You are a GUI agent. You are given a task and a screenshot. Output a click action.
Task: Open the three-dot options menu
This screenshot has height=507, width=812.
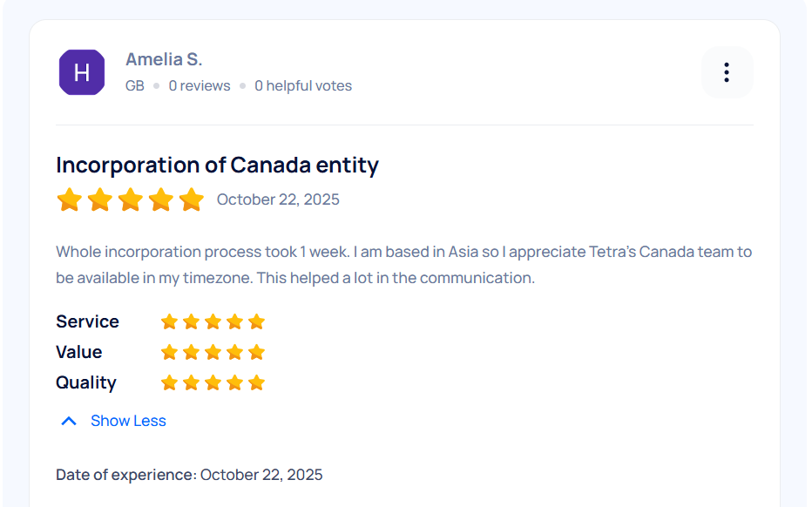pos(727,72)
